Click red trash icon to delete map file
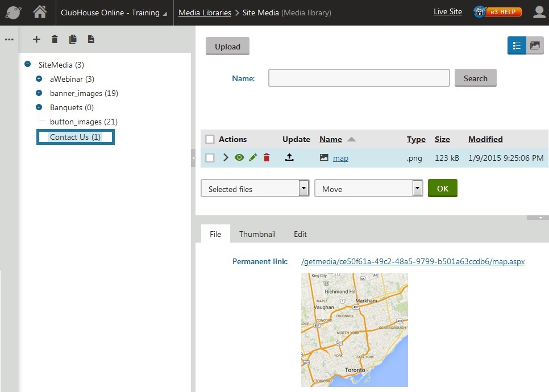 pos(267,158)
